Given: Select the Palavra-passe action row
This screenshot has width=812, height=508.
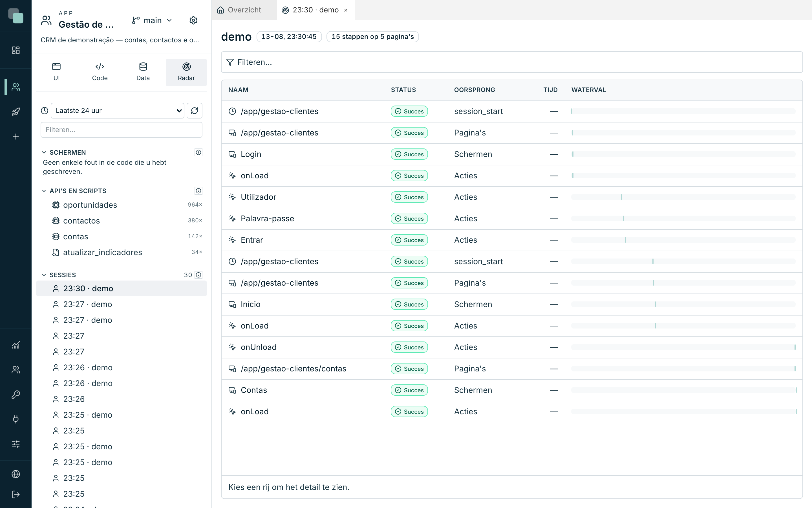Looking at the screenshot, I should click(512, 219).
